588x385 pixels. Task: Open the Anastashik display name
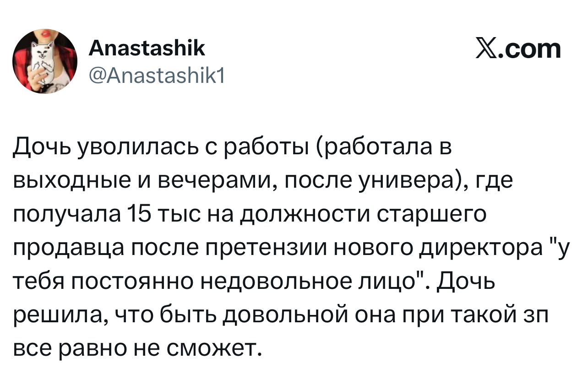click(x=147, y=48)
